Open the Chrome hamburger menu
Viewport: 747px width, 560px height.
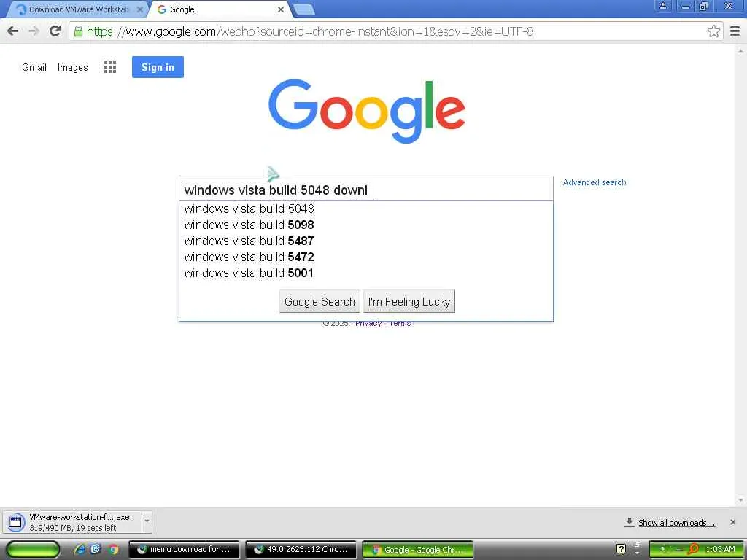click(735, 31)
